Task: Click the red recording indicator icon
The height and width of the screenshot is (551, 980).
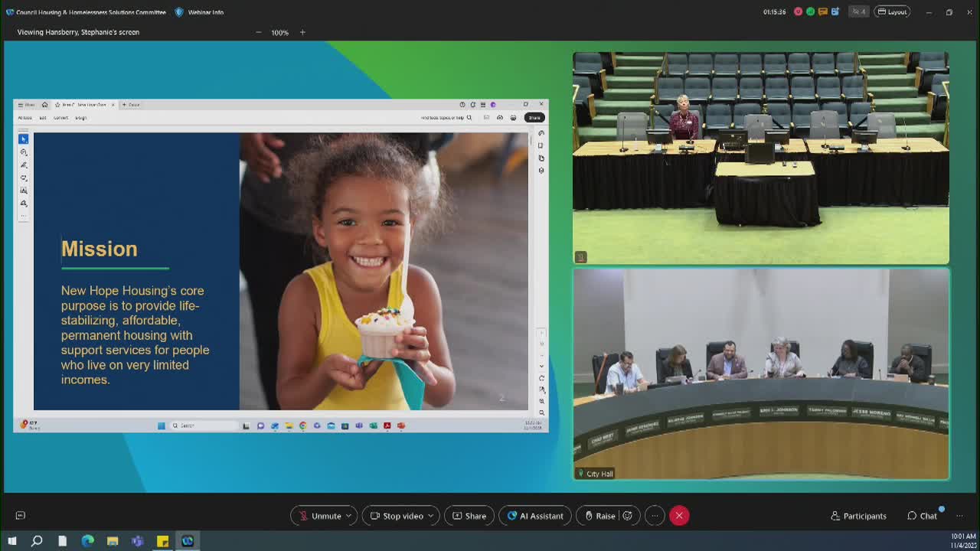Action: tap(798, 11)
